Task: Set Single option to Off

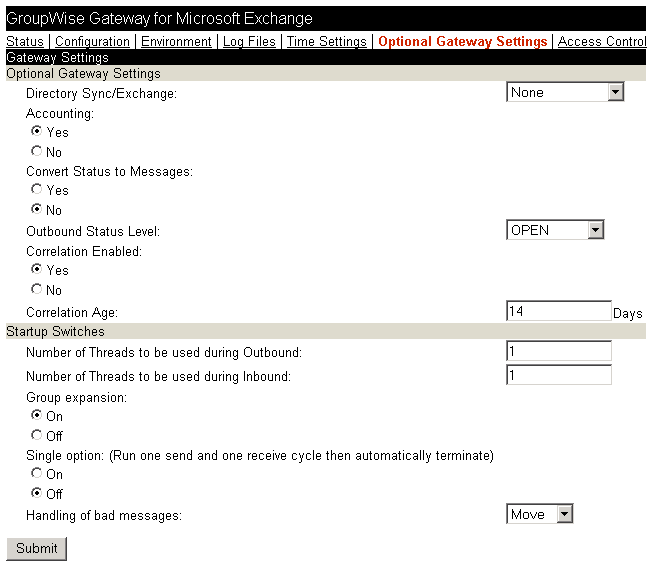Action: (x=36, y=493)
